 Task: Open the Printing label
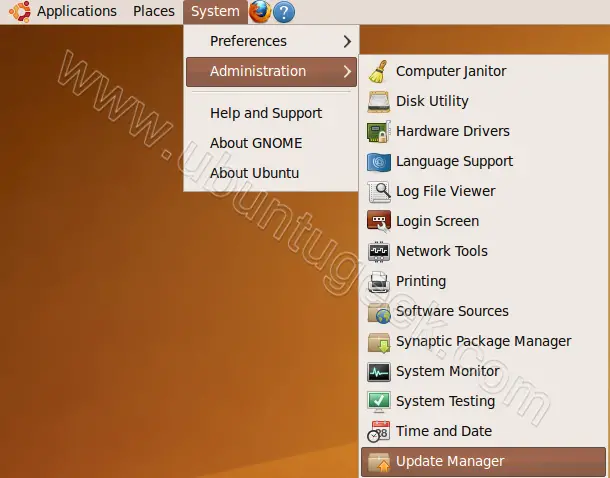click(421, 282)
